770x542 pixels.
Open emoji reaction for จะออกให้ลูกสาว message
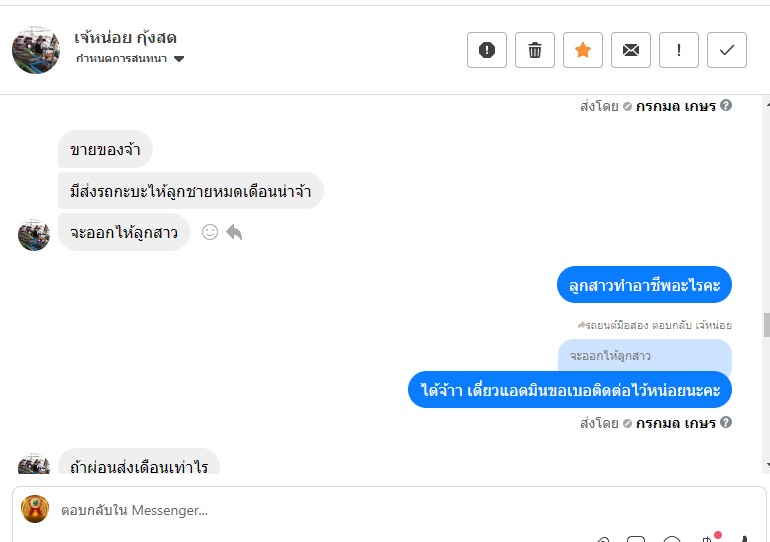210,232
